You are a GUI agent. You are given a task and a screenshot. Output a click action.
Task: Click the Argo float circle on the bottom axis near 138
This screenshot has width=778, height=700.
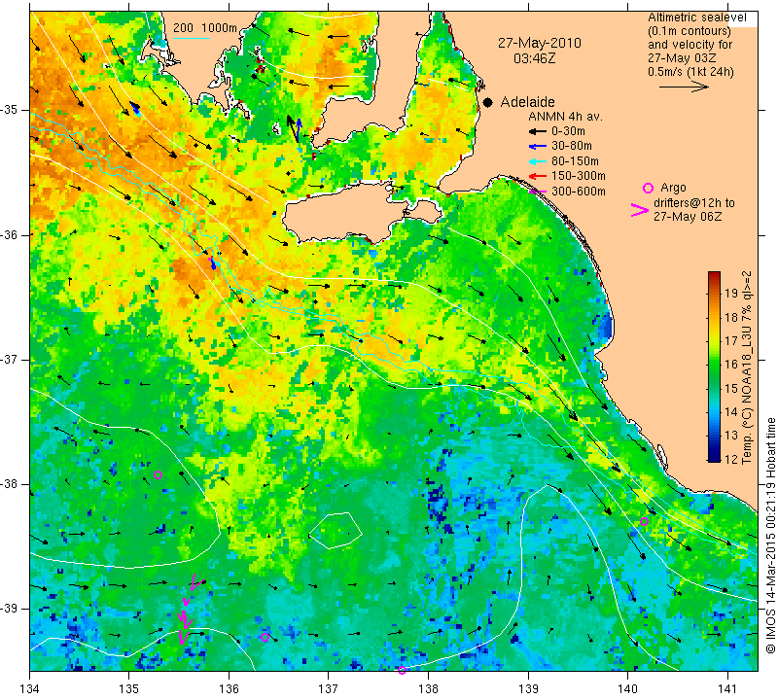[x=402, y=671]
